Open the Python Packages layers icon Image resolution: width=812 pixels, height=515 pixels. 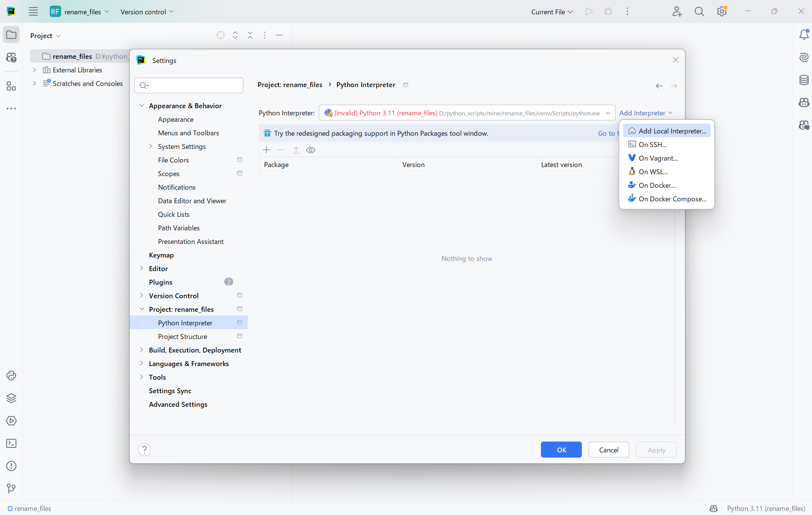click(x=11, y=398)
